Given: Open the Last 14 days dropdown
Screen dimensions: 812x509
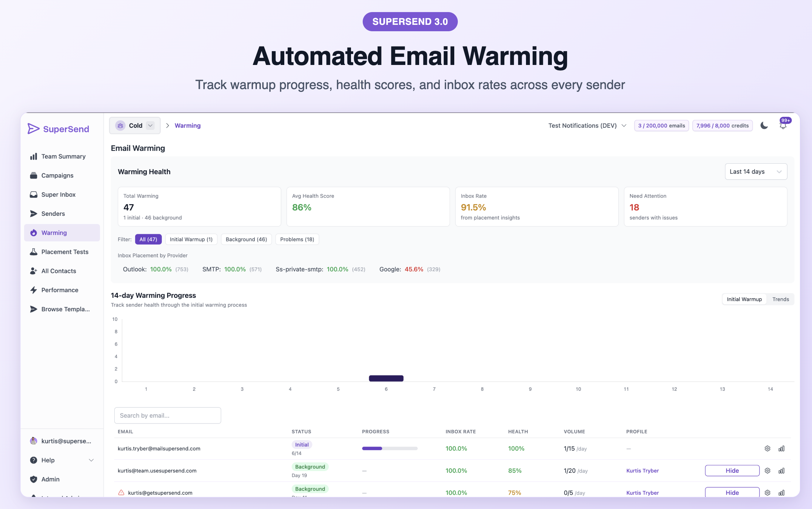Looking at the screenshot, I should point(756,172).
